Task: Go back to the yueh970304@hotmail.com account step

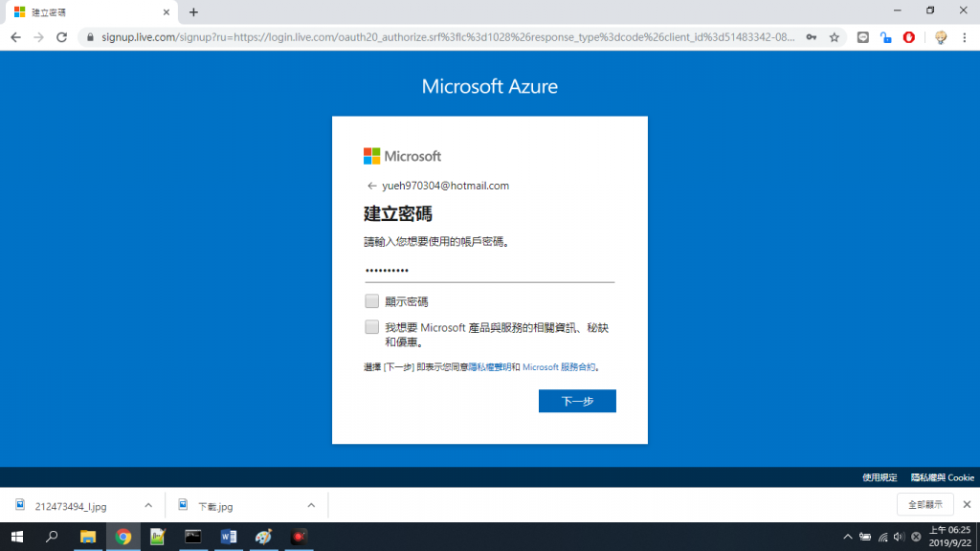Action: click(372, 186)
